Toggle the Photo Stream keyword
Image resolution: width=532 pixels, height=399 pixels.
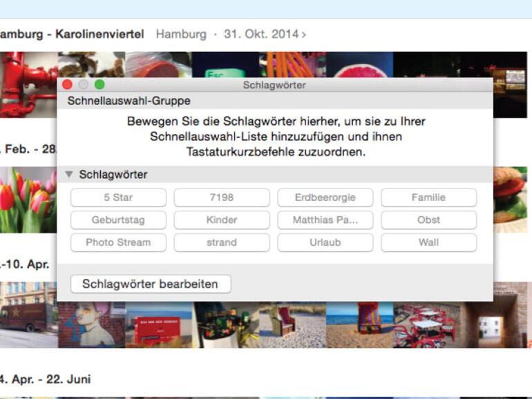[x=118, y=242]
